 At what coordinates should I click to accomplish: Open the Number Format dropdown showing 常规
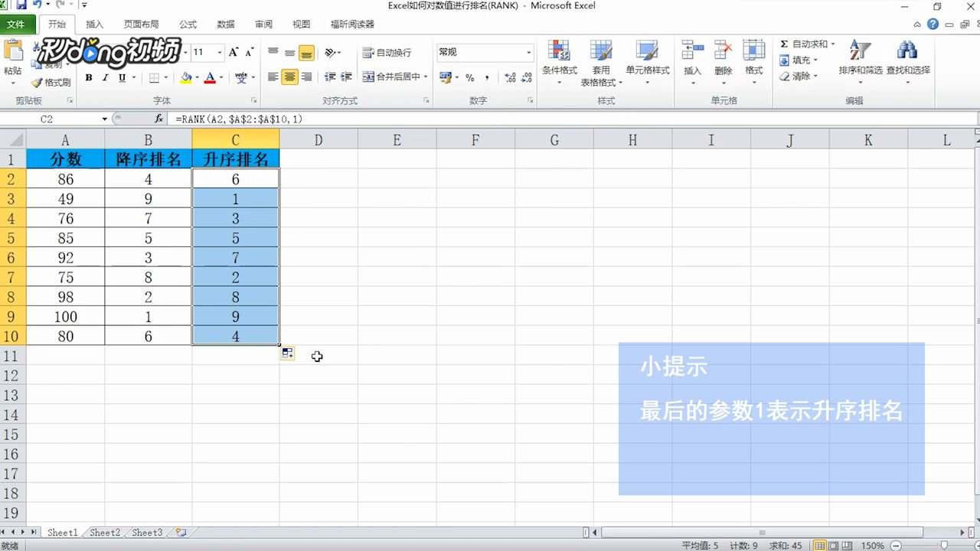click(482, 52)
